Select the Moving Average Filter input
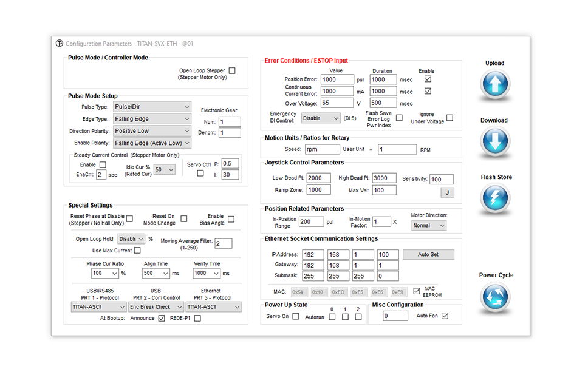 [223, 243]
